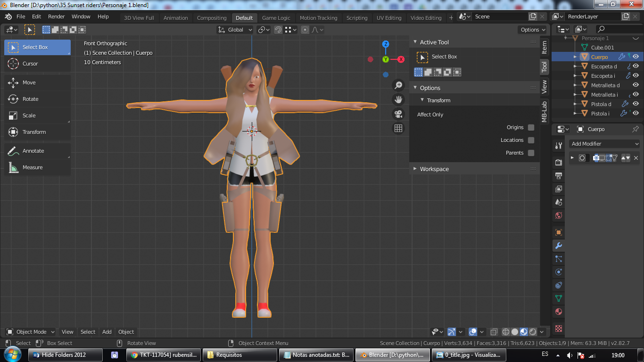This screenshot has height=362, width=644.
Task: Select the Cursor tool
Action: (x=38, y=64)
